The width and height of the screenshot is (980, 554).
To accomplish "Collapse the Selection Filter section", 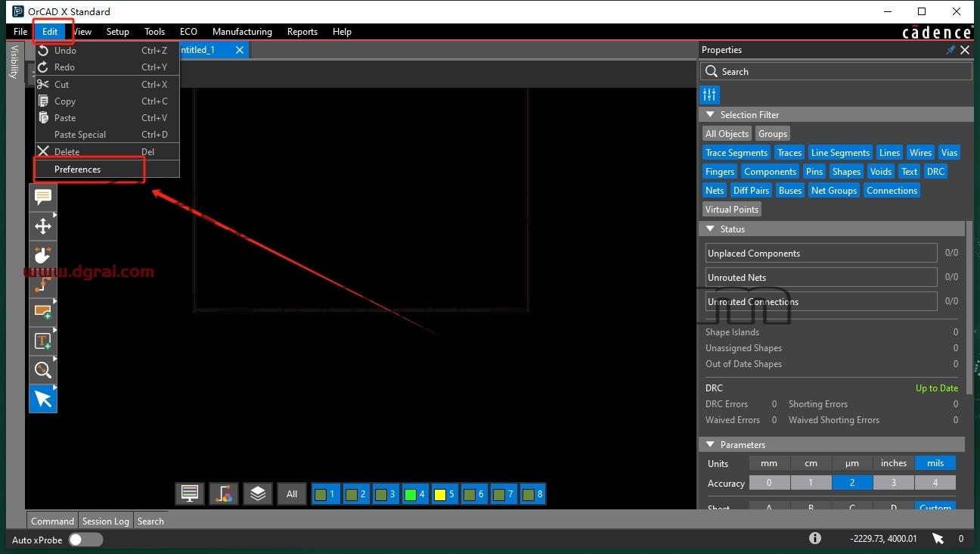I will [710, 115].
